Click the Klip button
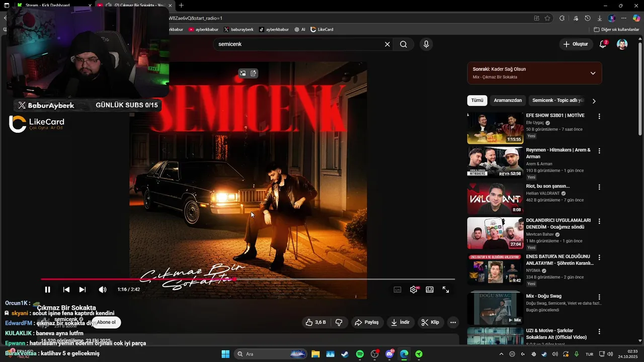 coord(430,322)
